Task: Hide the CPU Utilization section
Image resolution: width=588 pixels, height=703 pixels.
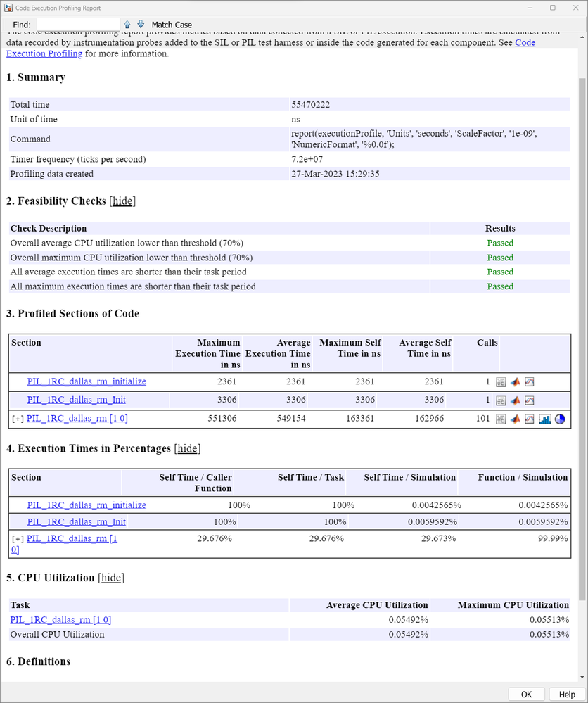Action: tap(111, 578)
